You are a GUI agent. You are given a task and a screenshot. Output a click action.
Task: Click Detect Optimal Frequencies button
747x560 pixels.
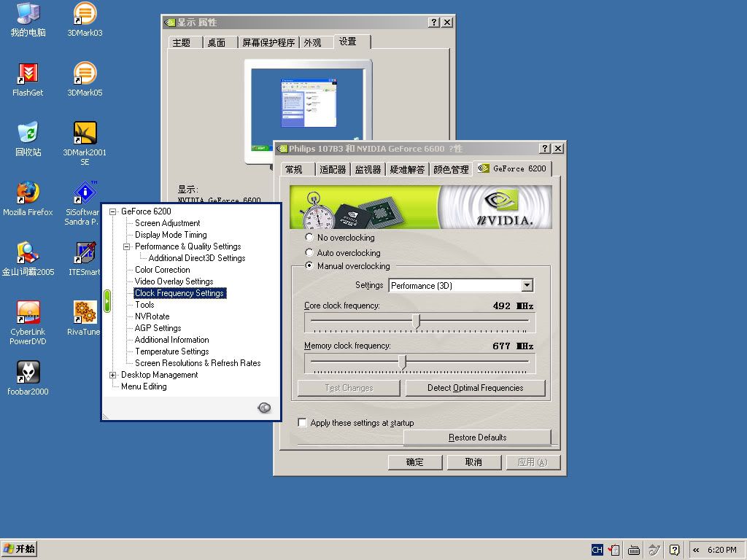tap(476, 388)
